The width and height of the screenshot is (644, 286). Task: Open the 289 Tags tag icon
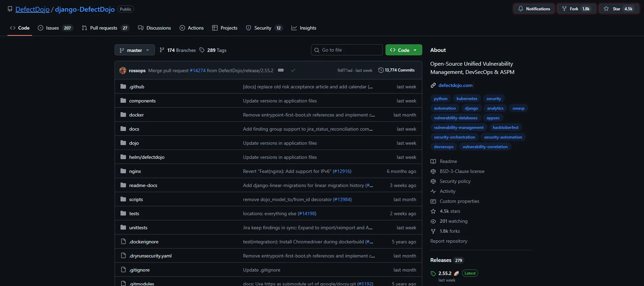click(x=202, y=50)
